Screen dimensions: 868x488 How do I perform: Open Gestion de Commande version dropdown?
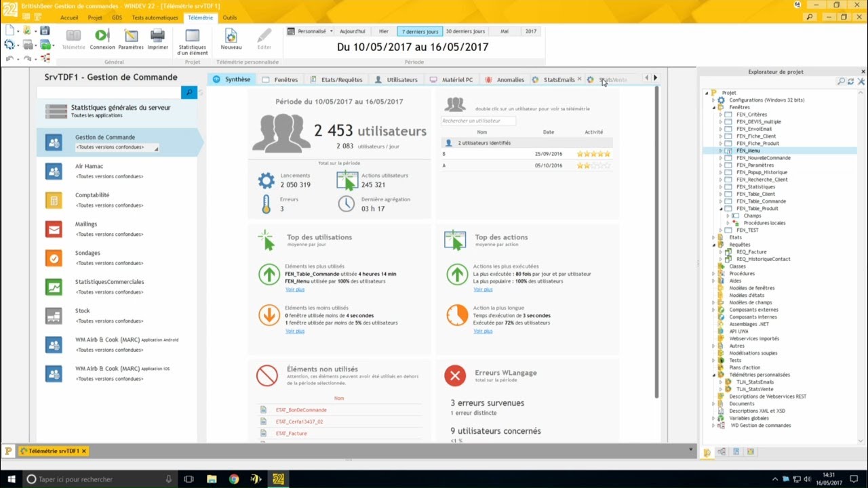coord(117,147)
